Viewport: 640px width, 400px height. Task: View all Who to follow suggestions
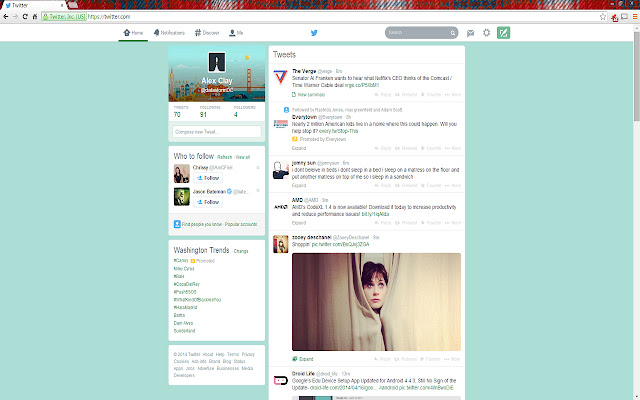243,157
